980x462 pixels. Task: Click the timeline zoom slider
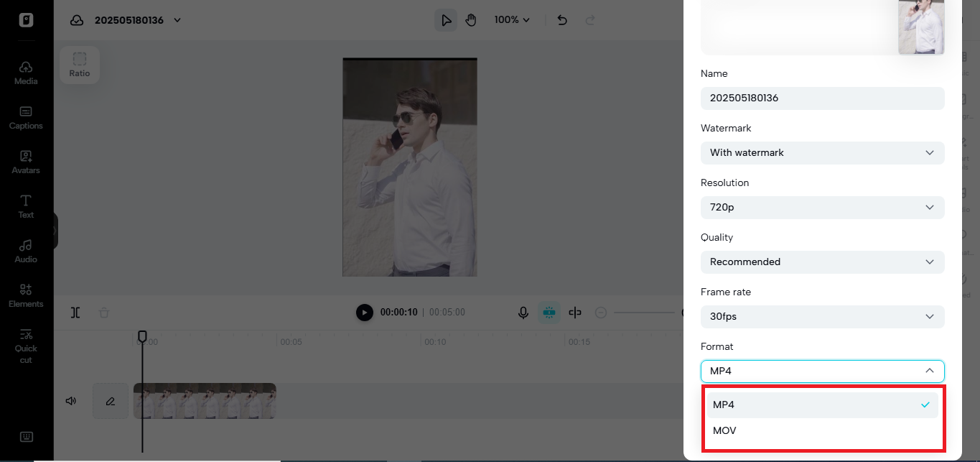pyautogui.click(x=646, y=313)
